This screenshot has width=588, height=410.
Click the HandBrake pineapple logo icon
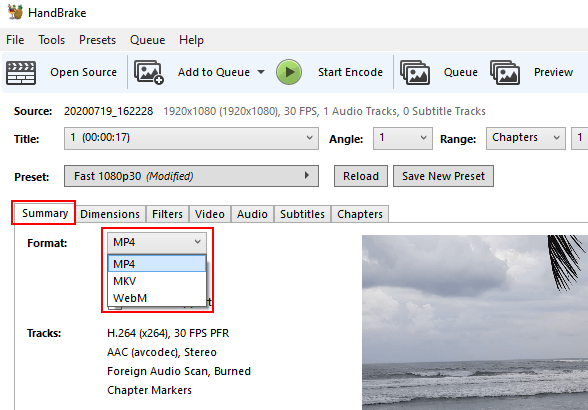point(15,12)
